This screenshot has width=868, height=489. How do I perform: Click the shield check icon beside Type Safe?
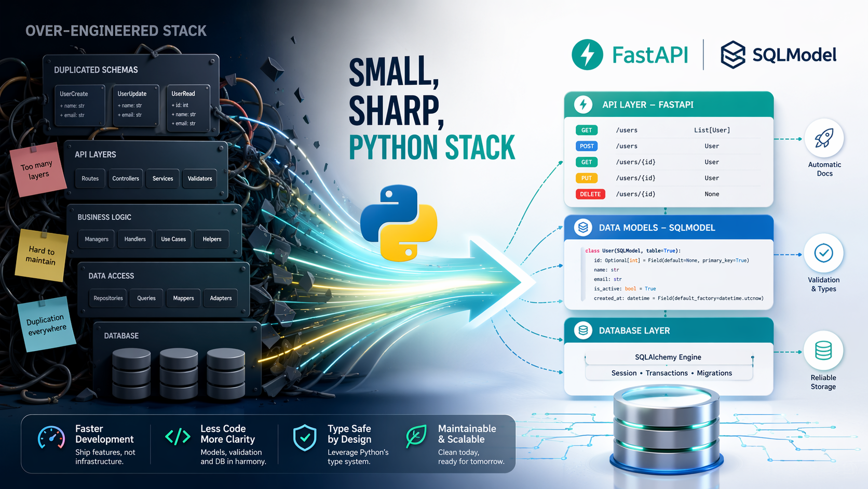tap(305, 438)
